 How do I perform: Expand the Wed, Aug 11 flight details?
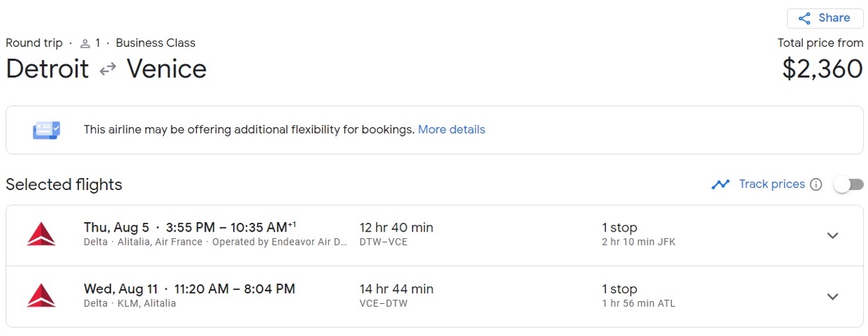click(833, 297)
